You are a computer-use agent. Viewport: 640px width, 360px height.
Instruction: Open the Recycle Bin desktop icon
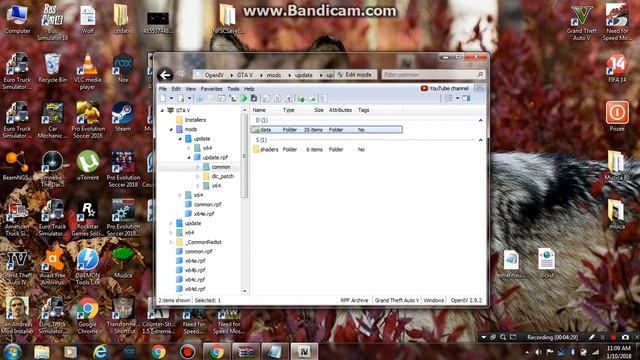pyautogui.click(x=52, y=69)
